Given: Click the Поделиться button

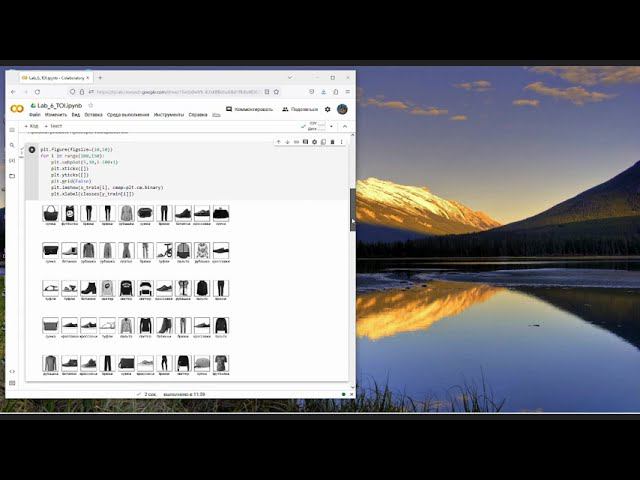Looking at the screenshot, I should [300, 109].
